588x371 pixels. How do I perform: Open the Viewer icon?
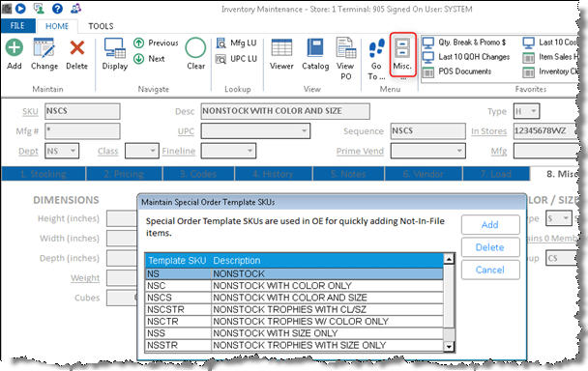click(281, 47)
